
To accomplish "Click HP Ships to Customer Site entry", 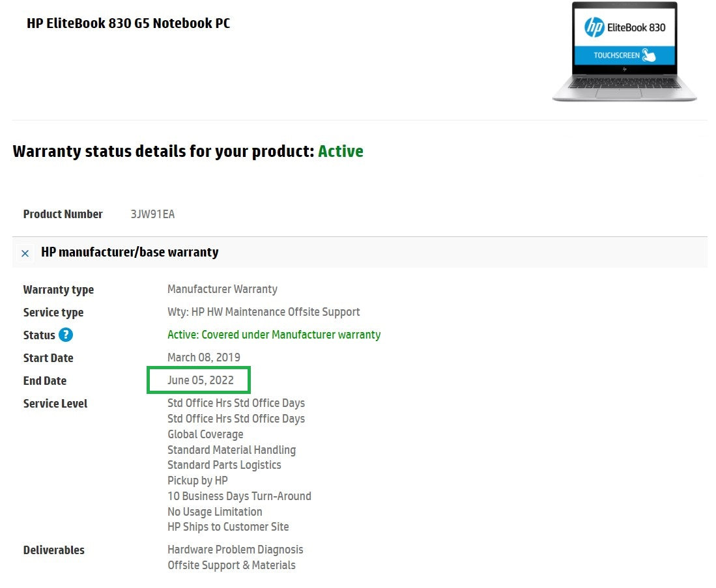I will pos(228,527).
